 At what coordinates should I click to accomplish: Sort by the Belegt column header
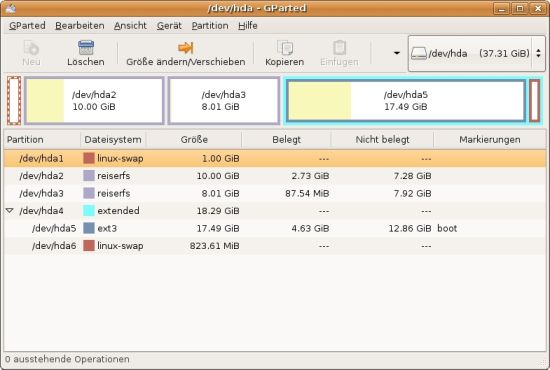[286, 140]
